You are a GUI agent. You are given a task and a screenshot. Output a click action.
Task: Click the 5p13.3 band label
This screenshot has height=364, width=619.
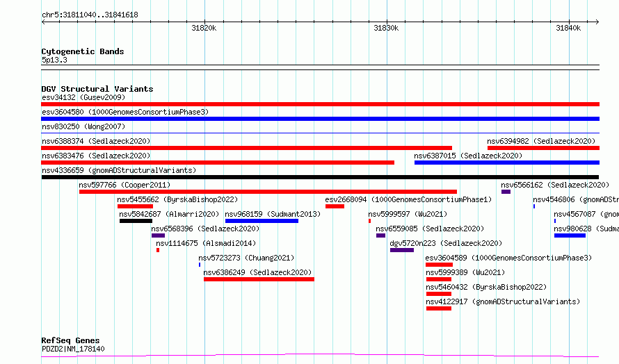pyautogui.click(x=54, y=60)
